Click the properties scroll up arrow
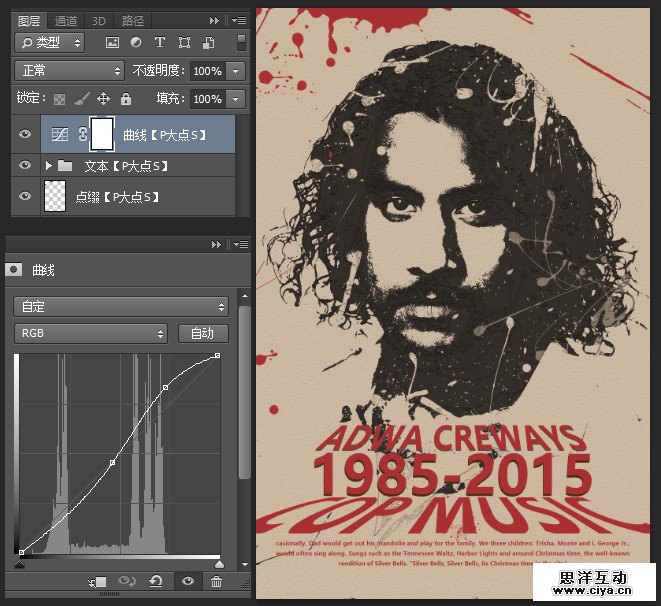 [245, 296]
